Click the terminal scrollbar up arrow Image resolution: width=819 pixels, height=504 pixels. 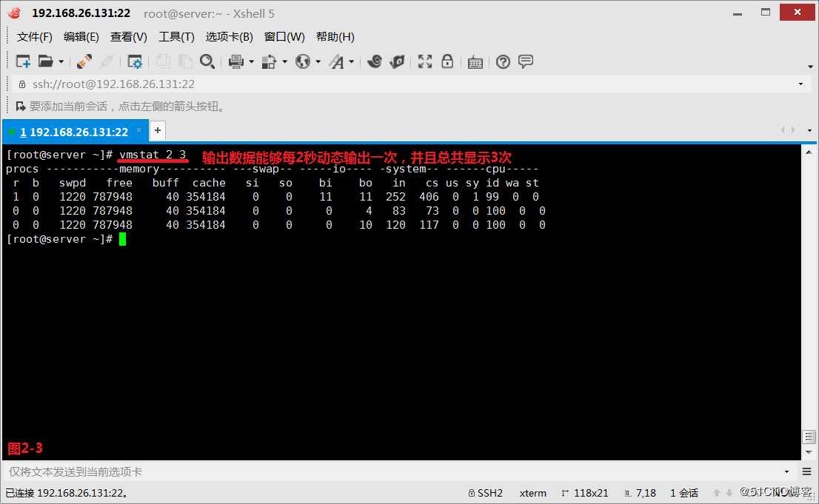pos(809,152)
